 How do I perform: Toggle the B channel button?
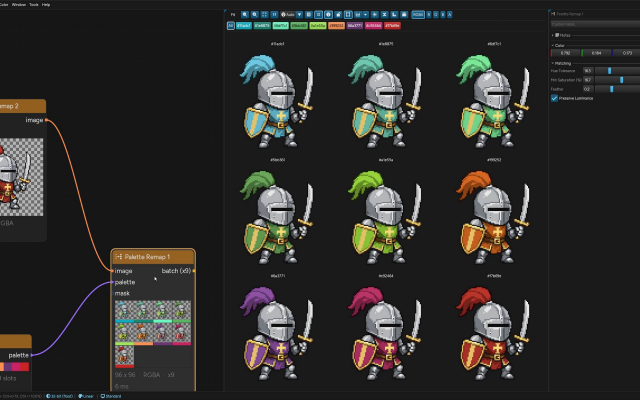(442, 15)
